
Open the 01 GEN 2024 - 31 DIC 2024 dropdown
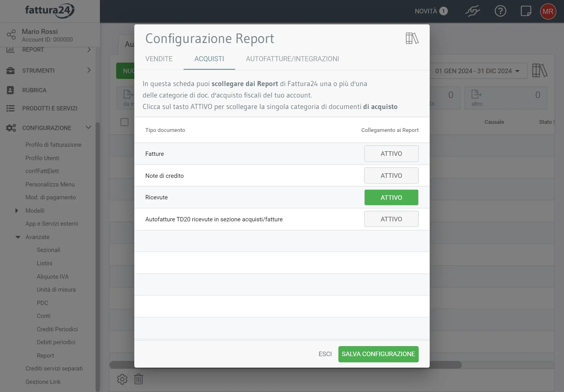478,71
